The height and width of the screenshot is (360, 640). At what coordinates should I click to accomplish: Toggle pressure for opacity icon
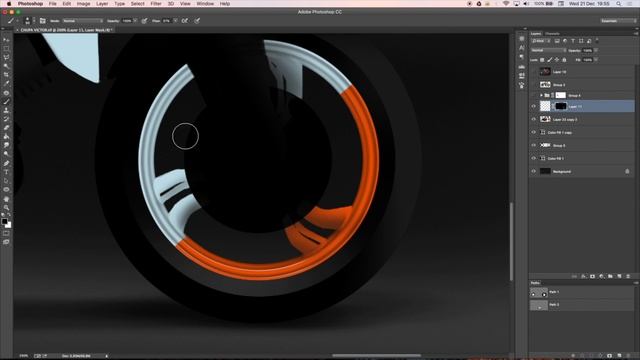point(144,20)
